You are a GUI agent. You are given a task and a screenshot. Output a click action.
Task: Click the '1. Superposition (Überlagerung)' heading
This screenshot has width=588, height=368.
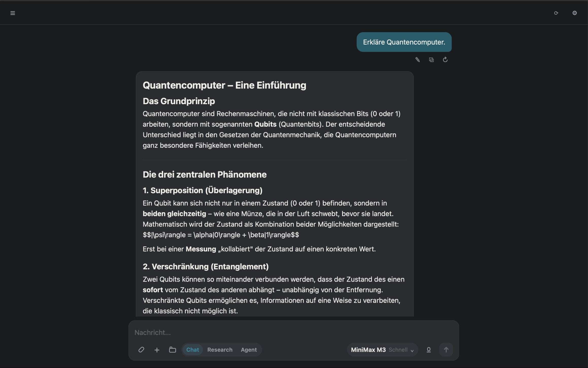click(x=202, y=191)
